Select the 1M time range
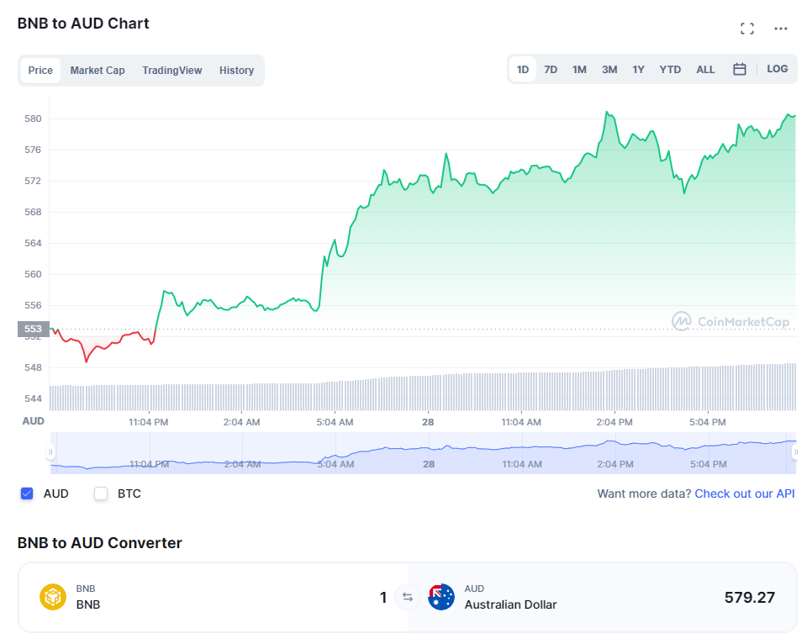The height and width of the screenshot is (644, 812). click(x=579, y=70)
